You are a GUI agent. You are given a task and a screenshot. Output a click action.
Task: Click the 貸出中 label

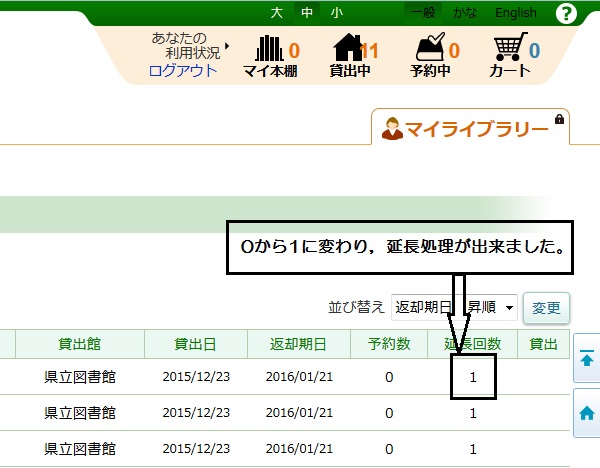click(x=350, y=71)
